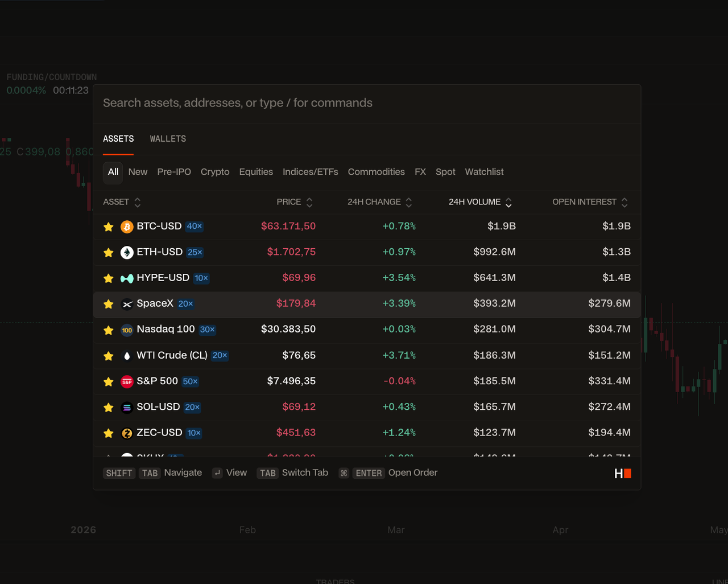The image size is (728, 584).
Task: Toggle watchlist star for WTI Crude (CL)
Action: click(109, 356)
